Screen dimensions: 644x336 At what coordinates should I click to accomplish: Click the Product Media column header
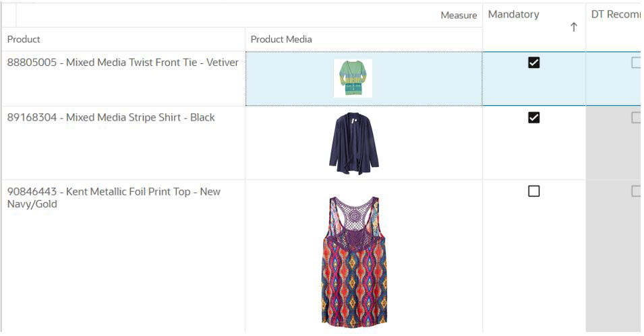point(281,39)
